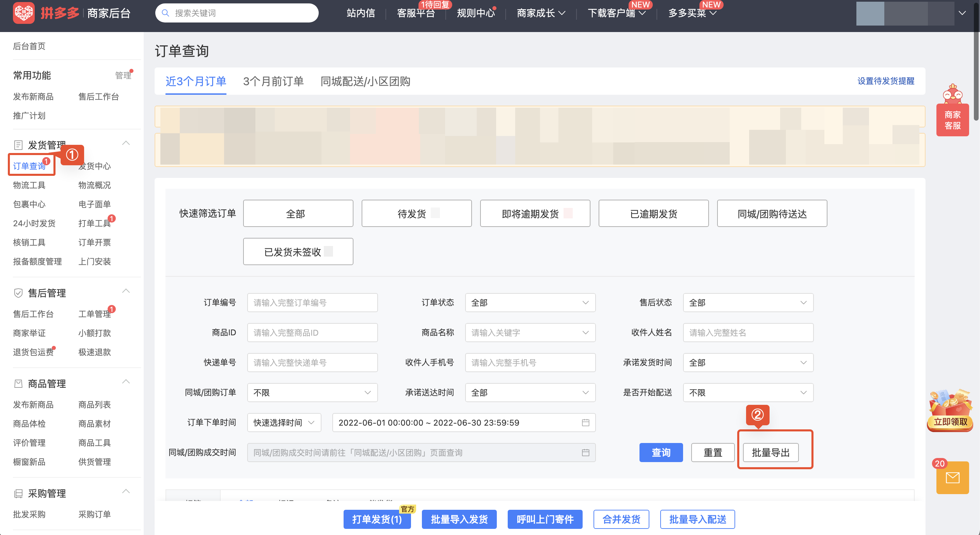Filter orders by 即将逾期发货
The image size is (980, 535).
click(535, 214)
